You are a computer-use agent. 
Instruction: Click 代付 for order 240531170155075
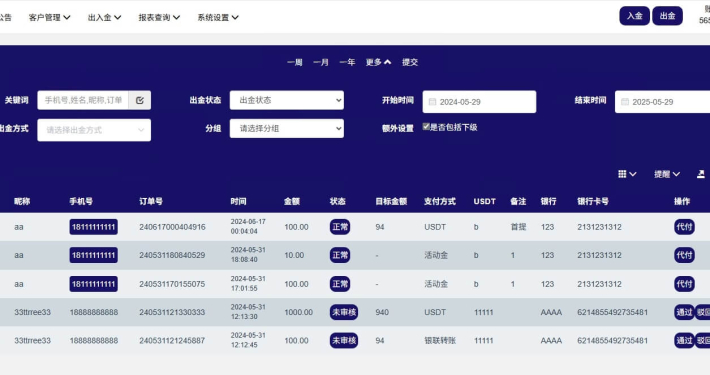pyautogui.click(x=684, y=284)
